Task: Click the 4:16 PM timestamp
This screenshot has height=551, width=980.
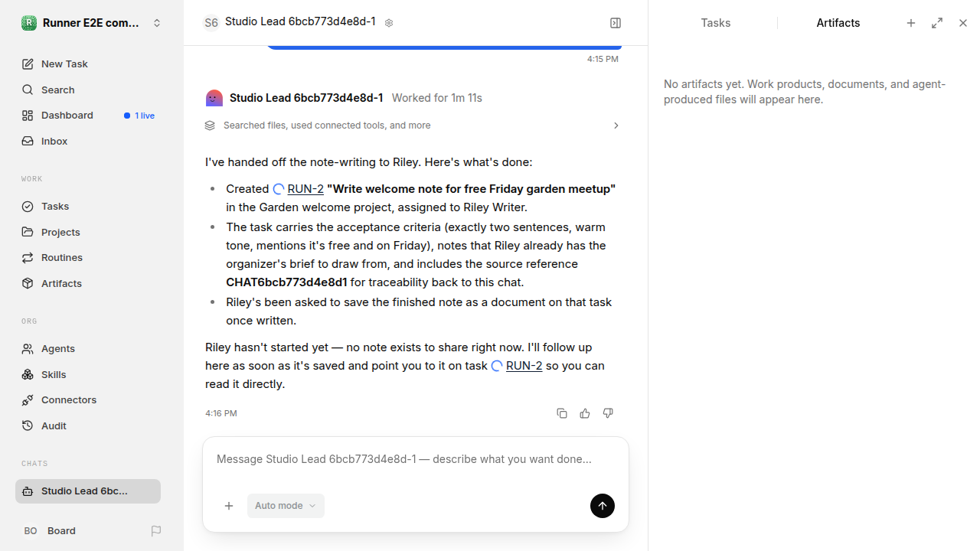Action: point(221,413)
